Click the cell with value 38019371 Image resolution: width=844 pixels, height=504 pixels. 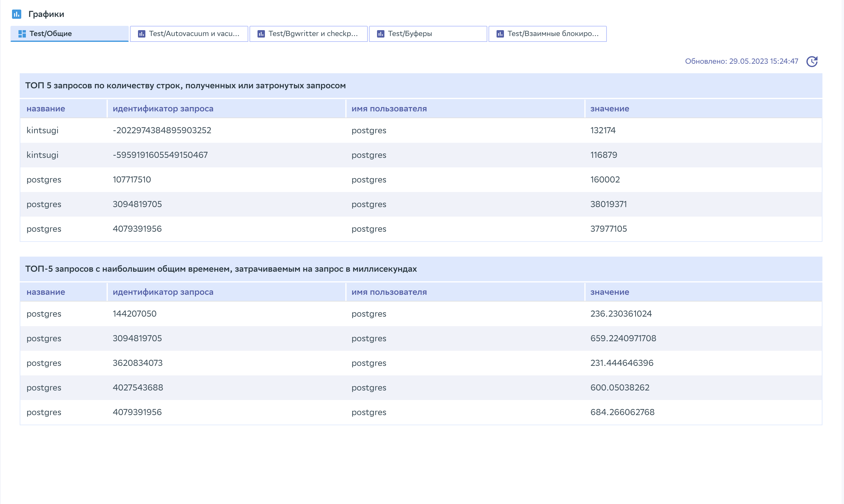tap(608, 204)
